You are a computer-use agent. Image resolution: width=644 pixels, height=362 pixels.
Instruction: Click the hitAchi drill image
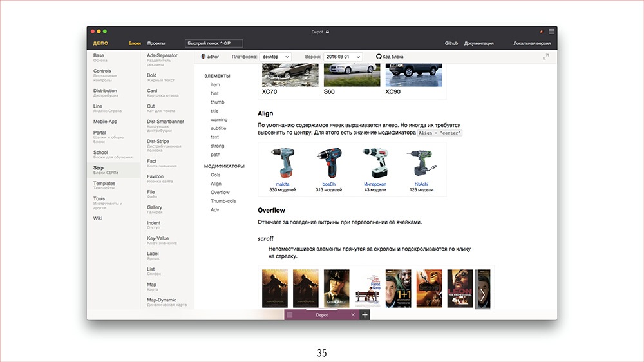click(421, 163)
